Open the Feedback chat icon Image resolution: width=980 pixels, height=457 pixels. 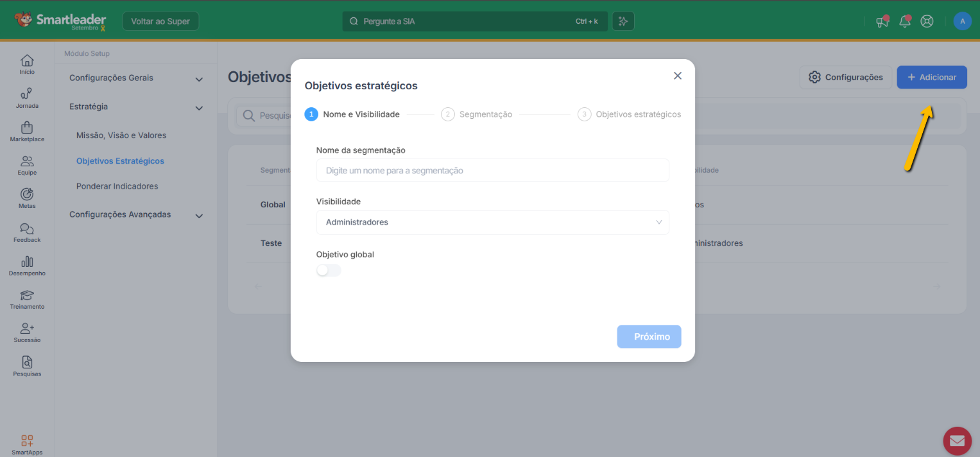(27, 229)
